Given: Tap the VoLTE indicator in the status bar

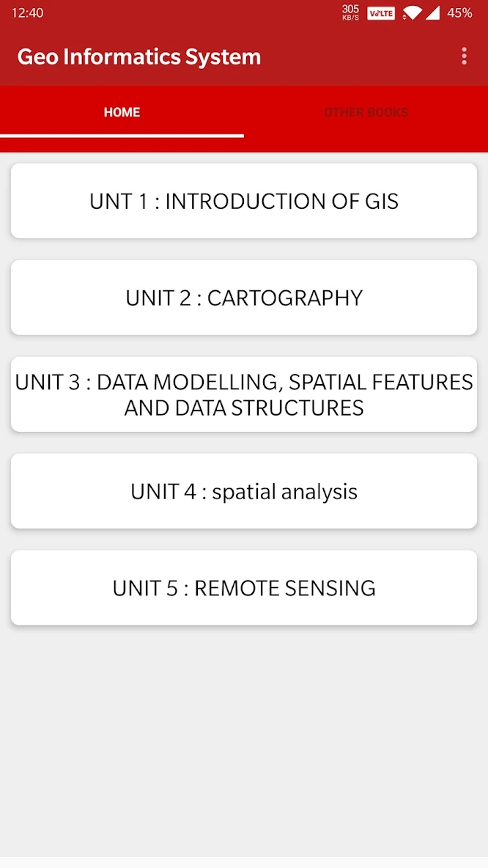Looking at the screenshot, I should pos(380,12).
